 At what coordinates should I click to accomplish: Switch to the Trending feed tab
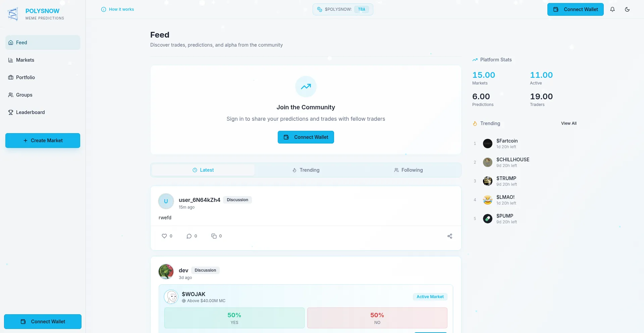click(306, 170)
